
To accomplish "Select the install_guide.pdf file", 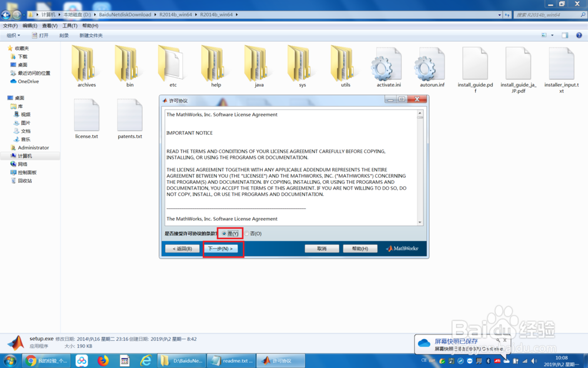I will point(475,70).
